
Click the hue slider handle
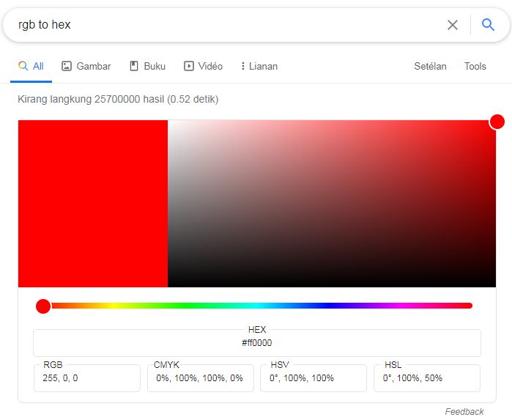(43, 306)
